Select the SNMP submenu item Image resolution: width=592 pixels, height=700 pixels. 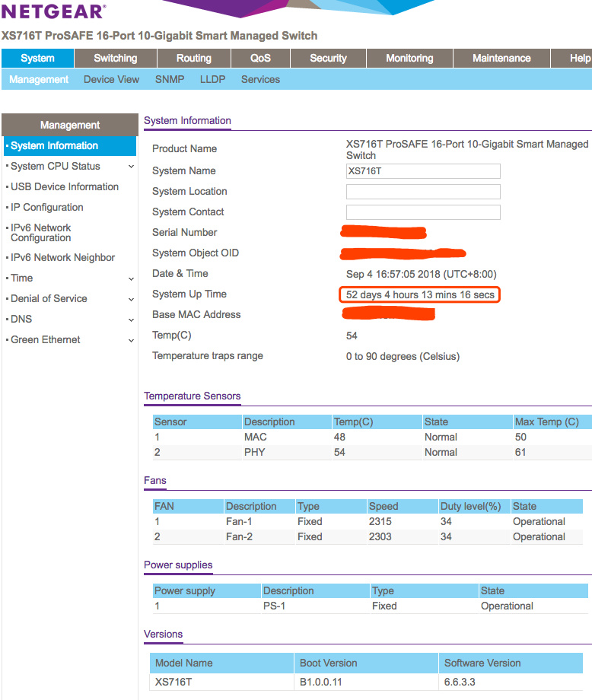(170, 79)
